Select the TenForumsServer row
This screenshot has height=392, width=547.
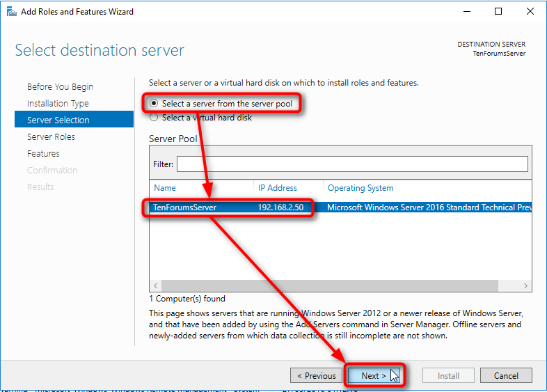(340, 207)
